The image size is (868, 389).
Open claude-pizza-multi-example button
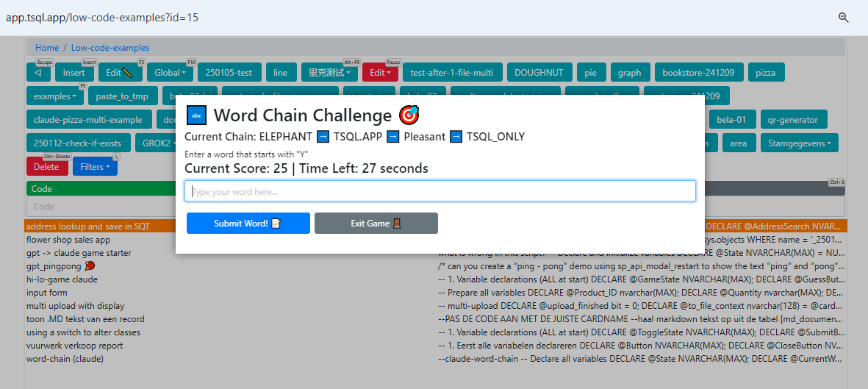(x=89, y=119)
